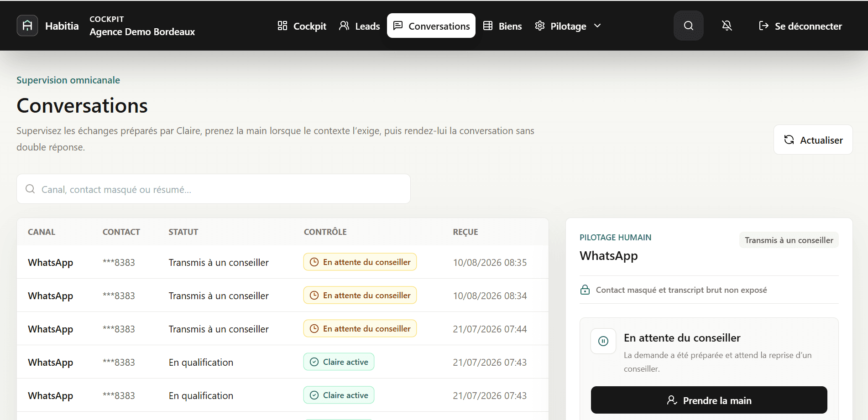The height and width of the screenshot is (420, 868).
Task: Click the pause icon beside En attente du conseiller
Action: (x=603, y=341)
